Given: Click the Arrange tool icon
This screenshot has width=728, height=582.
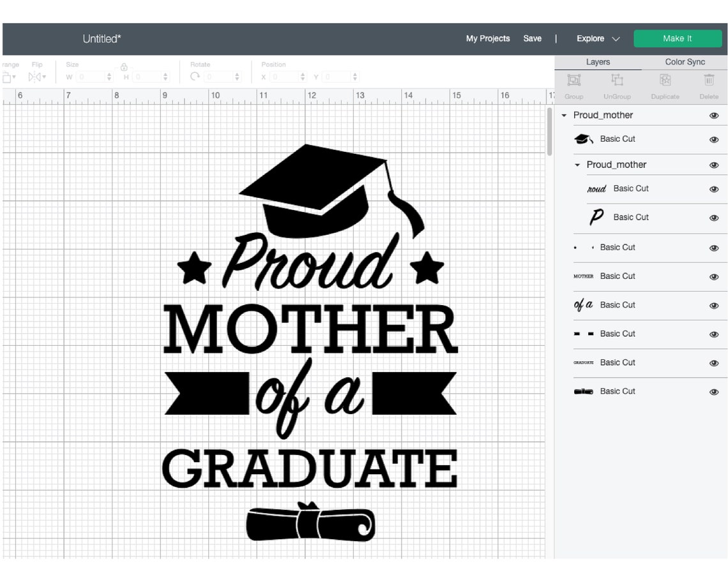Looking at the screenshot, I should tap(8, 77).
